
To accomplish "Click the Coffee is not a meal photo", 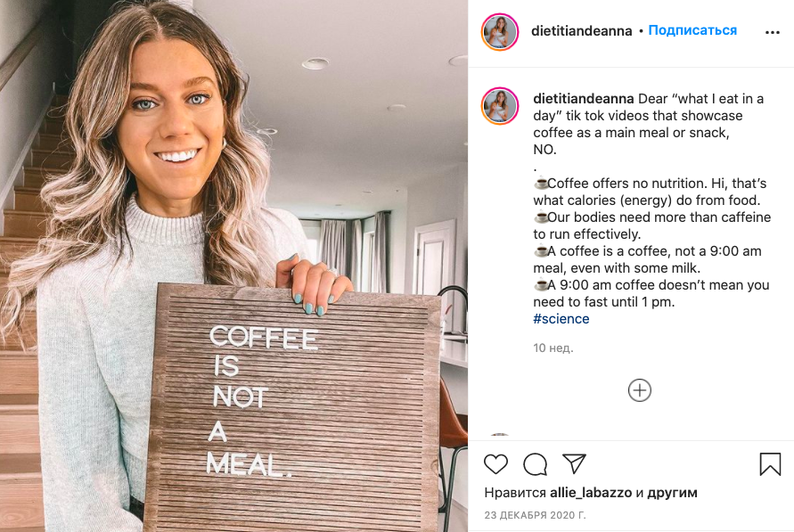I will (x=234, y=266).
